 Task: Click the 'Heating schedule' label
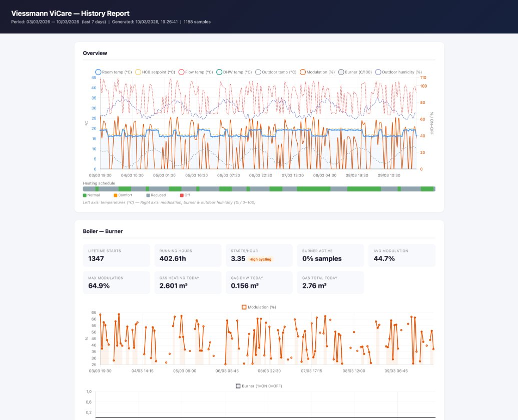point(99,183)
